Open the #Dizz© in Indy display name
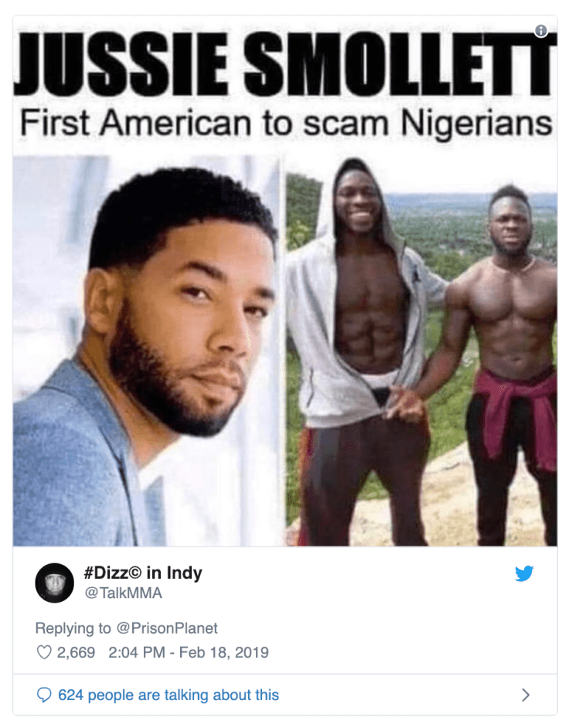Viewport: 569px width, 728px height. click(x=143, y=573)
